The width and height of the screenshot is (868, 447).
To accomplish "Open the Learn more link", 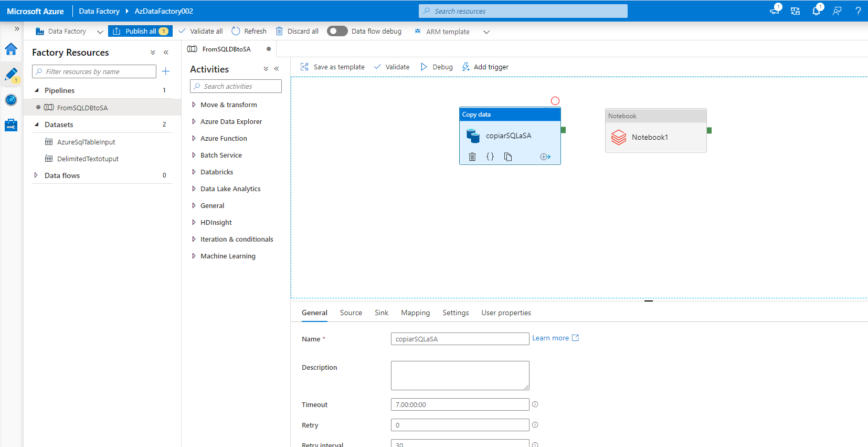I will [x=555, y=338].
